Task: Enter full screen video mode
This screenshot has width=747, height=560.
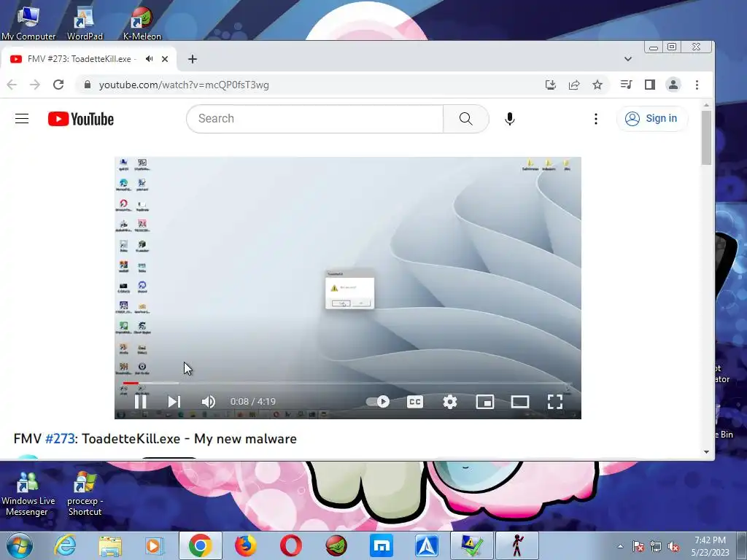Action: click(555, 402)
